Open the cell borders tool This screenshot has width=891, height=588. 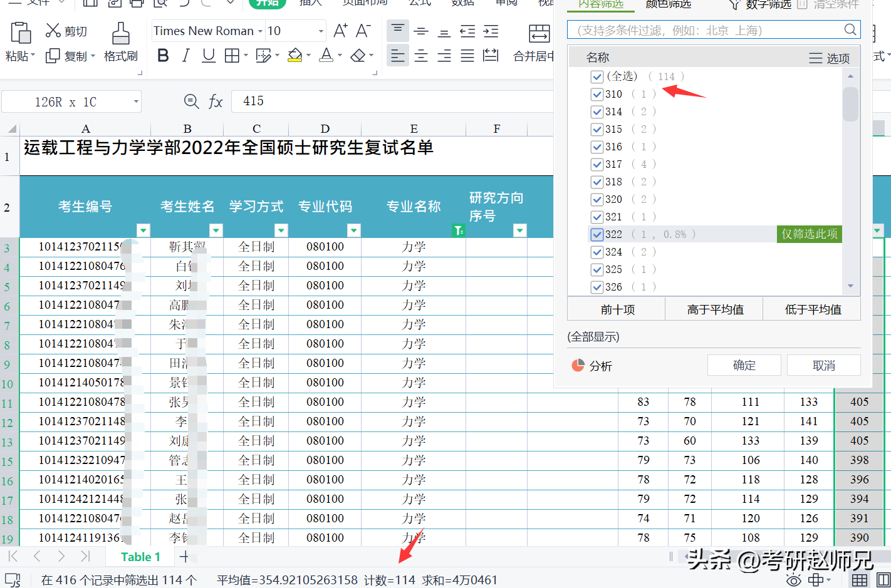coord(232,56)
